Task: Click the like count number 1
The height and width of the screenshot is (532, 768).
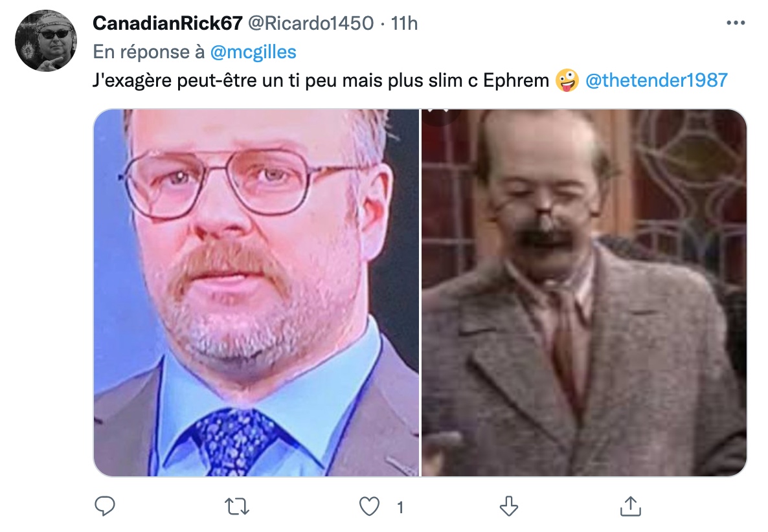Action: [x=400, y=507]
